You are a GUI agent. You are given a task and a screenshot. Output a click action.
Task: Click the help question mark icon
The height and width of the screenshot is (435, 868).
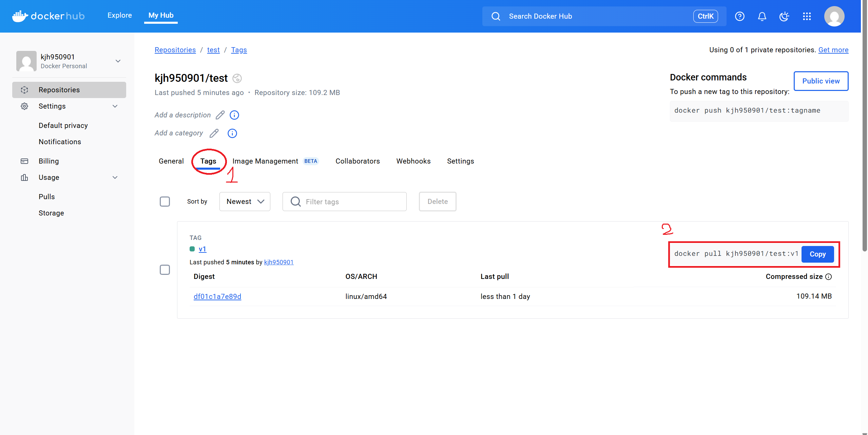coord(739,16)
